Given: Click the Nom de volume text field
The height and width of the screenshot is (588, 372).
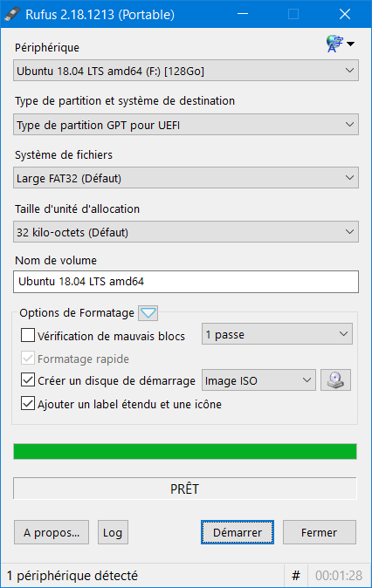Looking at the screenshot, I should 186,282.
